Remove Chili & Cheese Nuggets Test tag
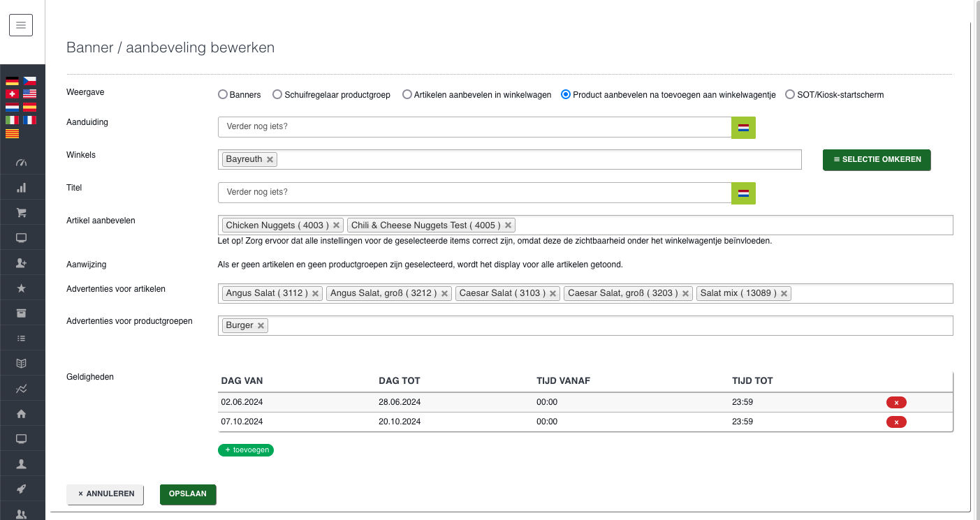980x520 pixels. (x=508, y=225)
